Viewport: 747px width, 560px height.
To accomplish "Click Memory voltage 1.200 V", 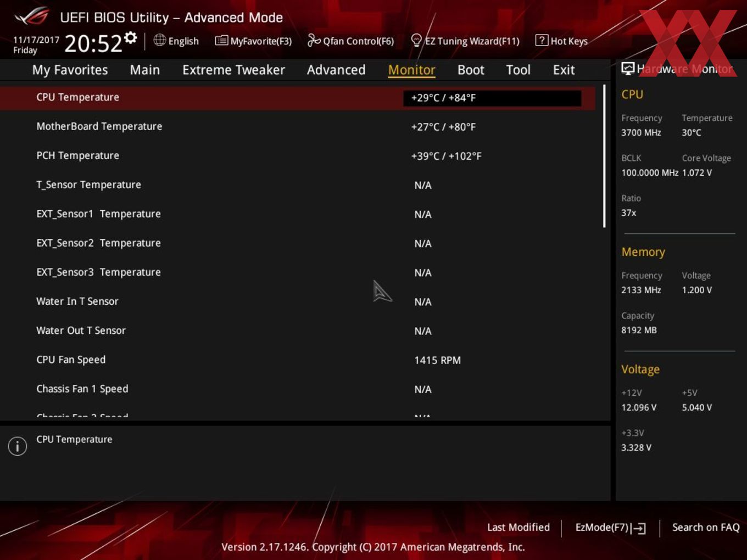I will pyautogui.click(x=697, y=290).
